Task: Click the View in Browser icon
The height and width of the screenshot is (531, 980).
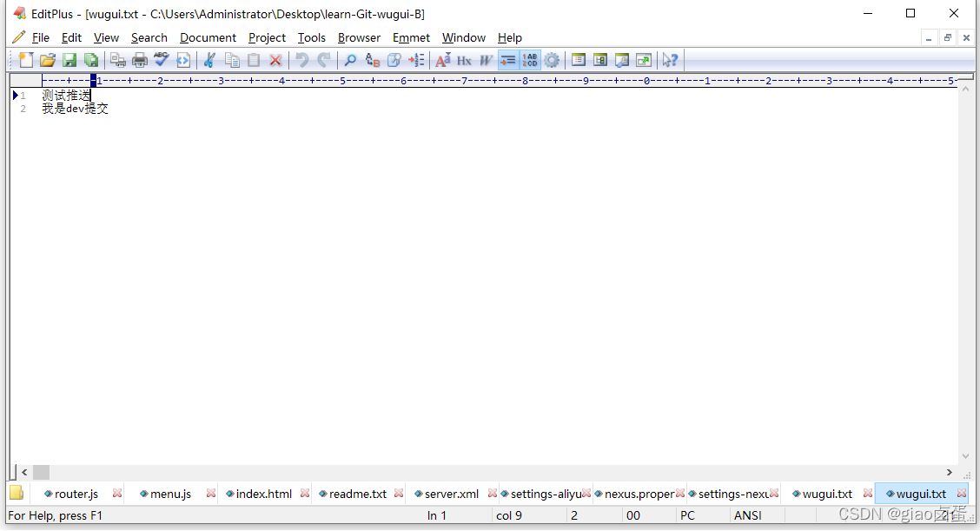Action: [183, 60]
